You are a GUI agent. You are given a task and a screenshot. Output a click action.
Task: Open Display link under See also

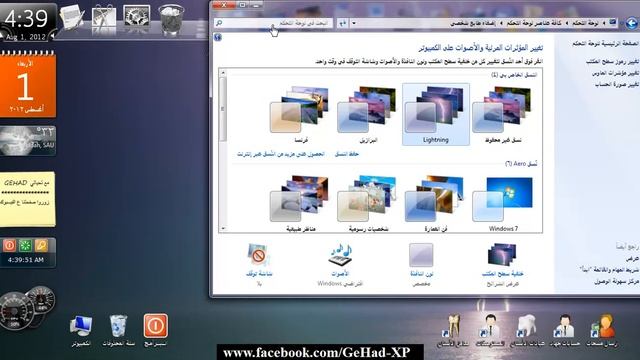click(632, 259)
